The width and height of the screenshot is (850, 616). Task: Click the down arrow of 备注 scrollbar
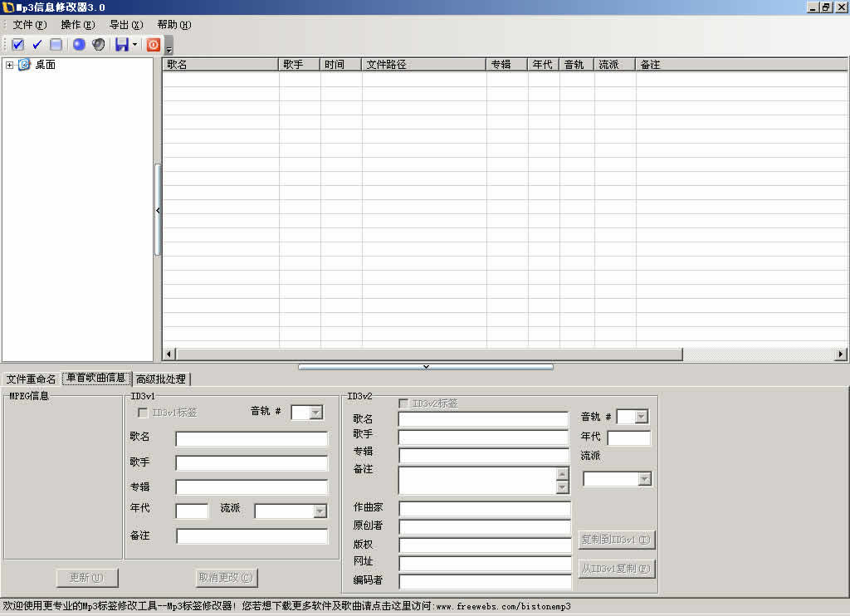pyautogui.click(x=562, y=487)
